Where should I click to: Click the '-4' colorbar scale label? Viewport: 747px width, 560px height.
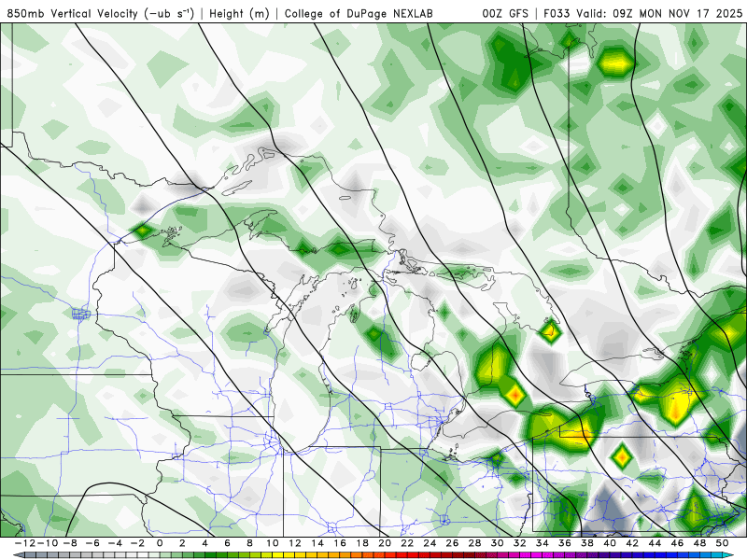point(115,543)
